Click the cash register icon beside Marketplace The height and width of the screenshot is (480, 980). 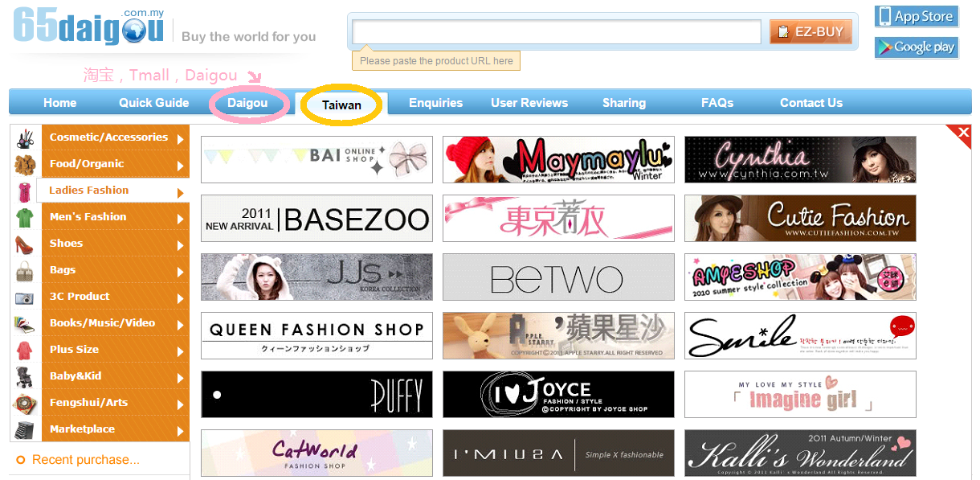tap(24, 429)
